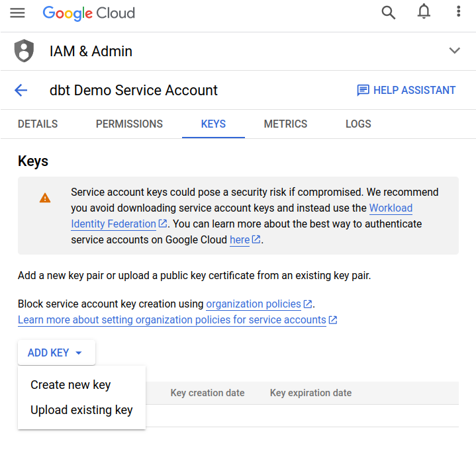
Task: Go back using the left arrow
Action: tap(21, 91)
